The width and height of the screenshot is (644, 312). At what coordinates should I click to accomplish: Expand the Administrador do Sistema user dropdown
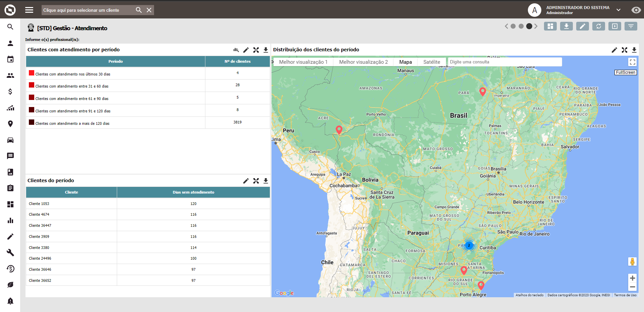pos(618,10)
